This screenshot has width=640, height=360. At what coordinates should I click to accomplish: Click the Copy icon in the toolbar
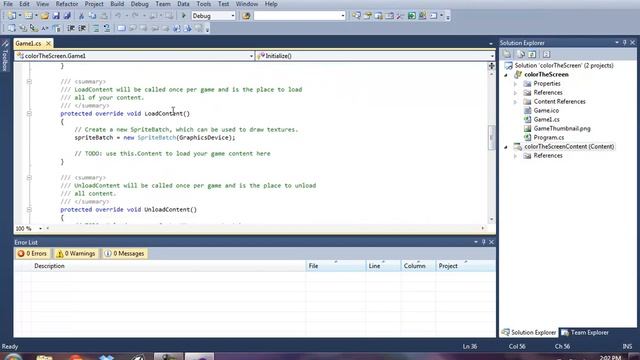[x=93, y=16]
